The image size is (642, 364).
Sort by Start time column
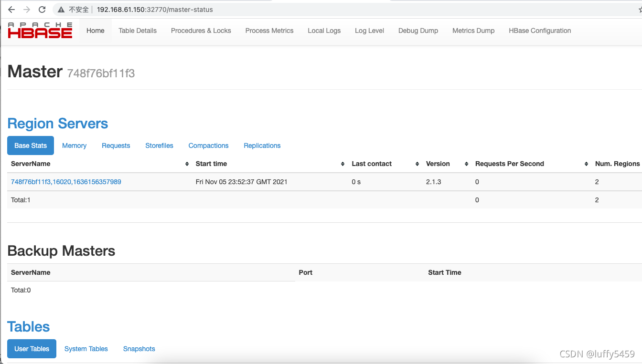click(x=342, y=164)
